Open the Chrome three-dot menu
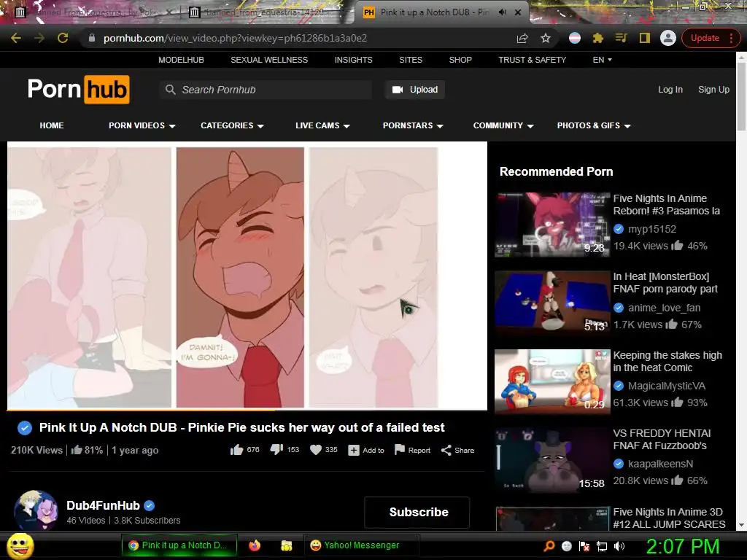Screen dimensions: 747x560 tap(731, 38)
